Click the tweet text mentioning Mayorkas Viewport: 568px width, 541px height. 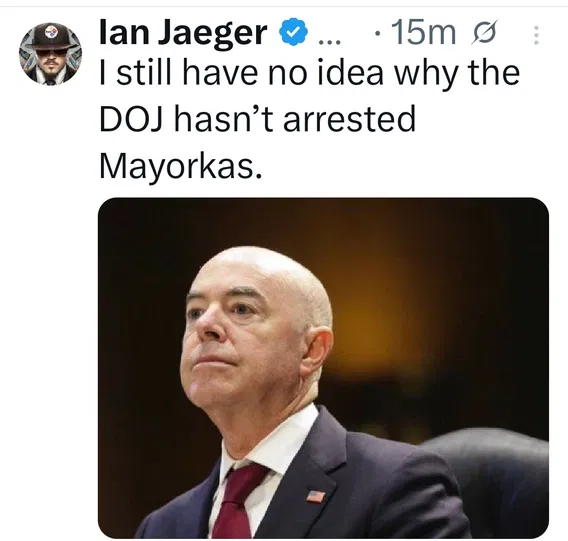point(310,121)
